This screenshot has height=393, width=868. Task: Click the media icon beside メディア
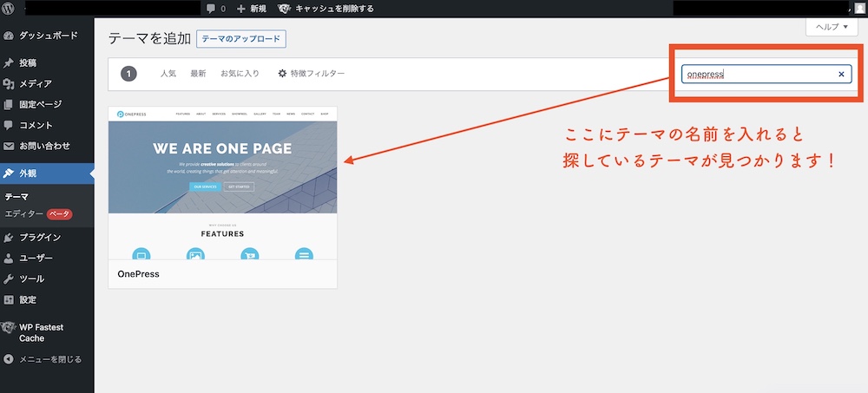9,83
